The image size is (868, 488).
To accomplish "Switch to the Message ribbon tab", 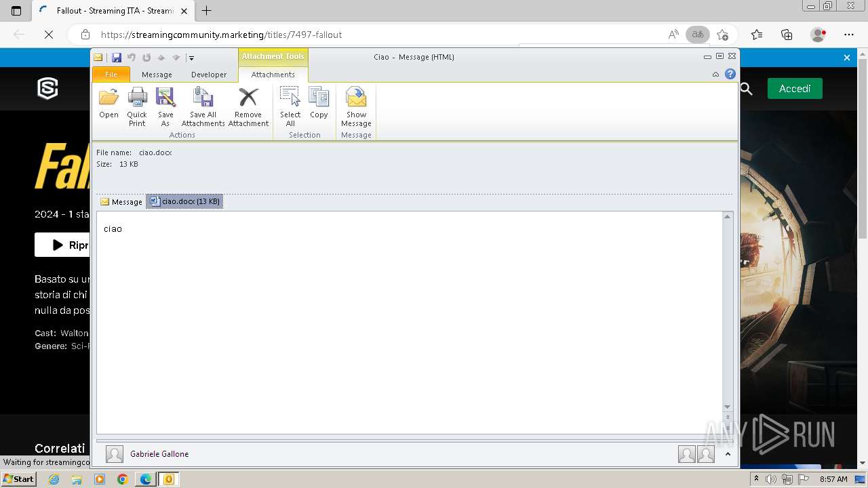I will point(157,75).
